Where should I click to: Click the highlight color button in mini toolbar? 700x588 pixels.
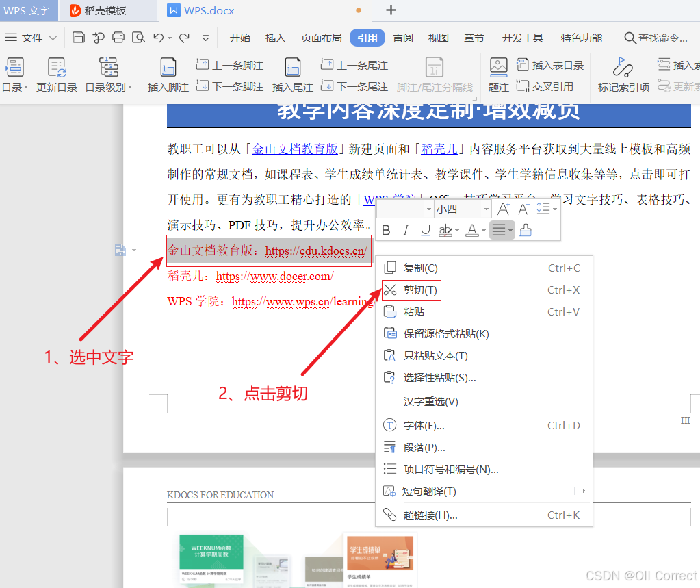445,231
